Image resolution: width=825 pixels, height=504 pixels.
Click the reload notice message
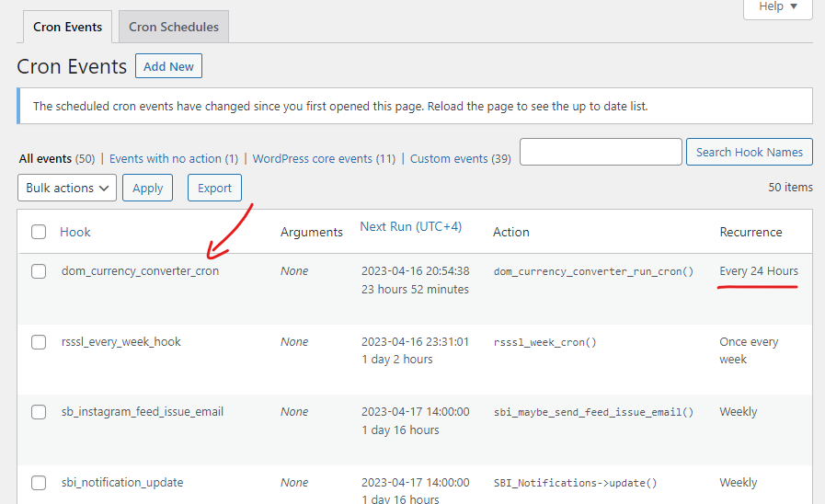pyautogui.click(x=340, y=107)
